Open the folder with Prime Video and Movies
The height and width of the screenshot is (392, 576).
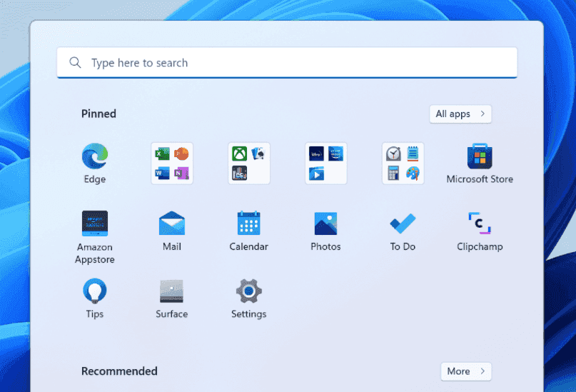[326, 164]
